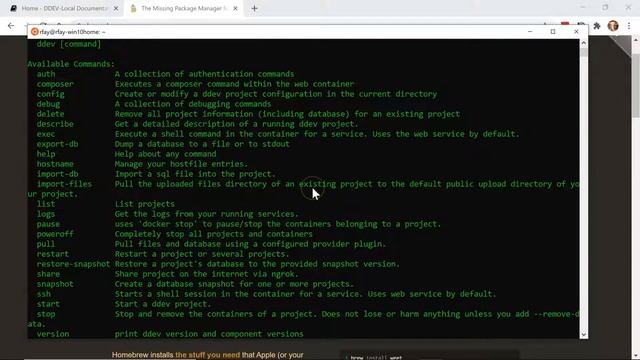640x360 pixels.
Task: Switch to the DDEV-Local Documentation tab
Action: pos(61,8)
